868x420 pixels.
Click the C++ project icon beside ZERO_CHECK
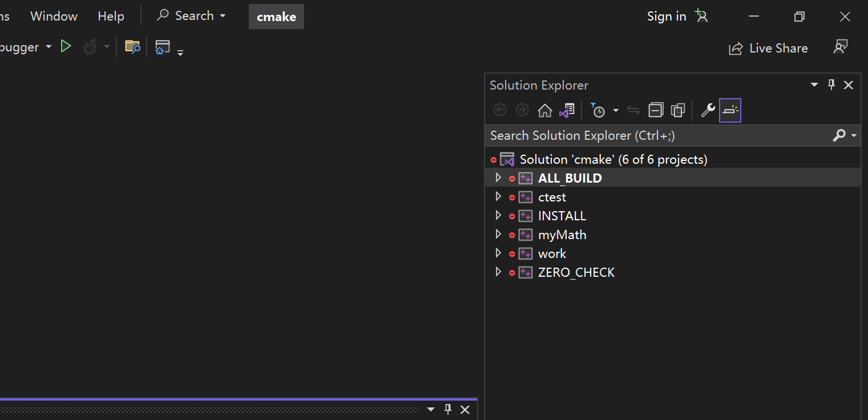click(x=526, y=272)
